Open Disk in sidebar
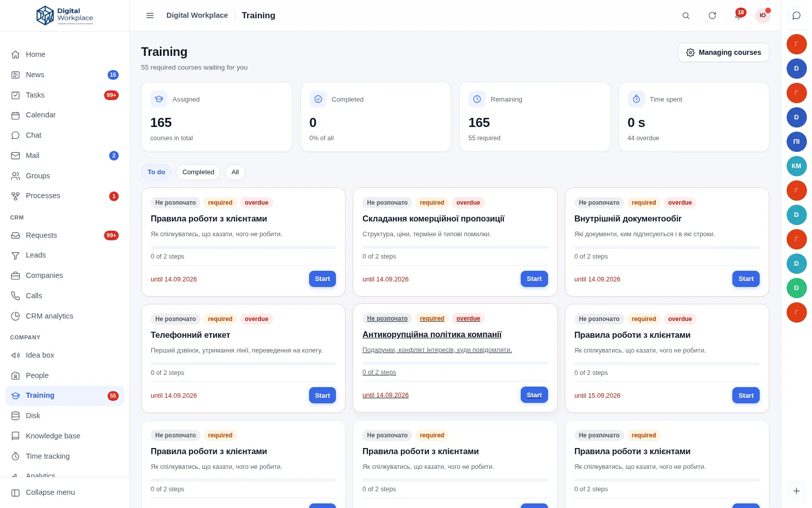This screenshot has height=508, width=812. [64, 416]
